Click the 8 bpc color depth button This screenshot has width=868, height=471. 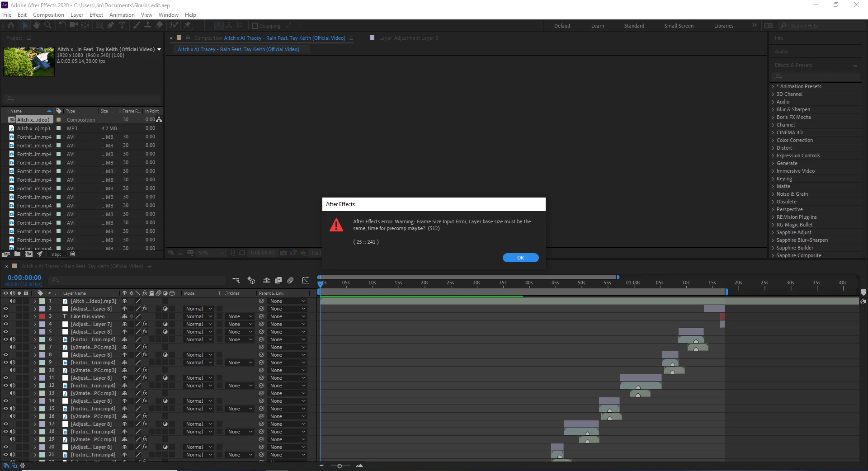coord(56,254)
